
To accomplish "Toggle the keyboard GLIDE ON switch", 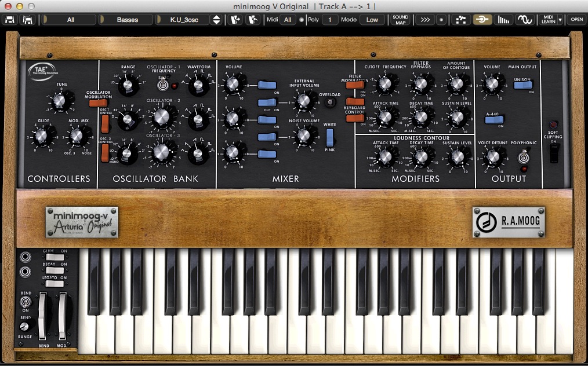I will [x=55, y=257].
